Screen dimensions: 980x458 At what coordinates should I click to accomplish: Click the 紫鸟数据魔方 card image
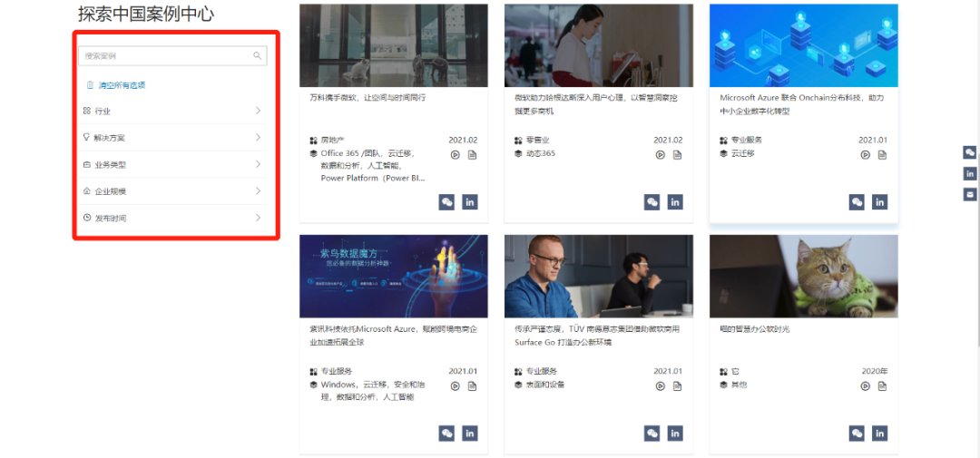click(x=394, y=277)
